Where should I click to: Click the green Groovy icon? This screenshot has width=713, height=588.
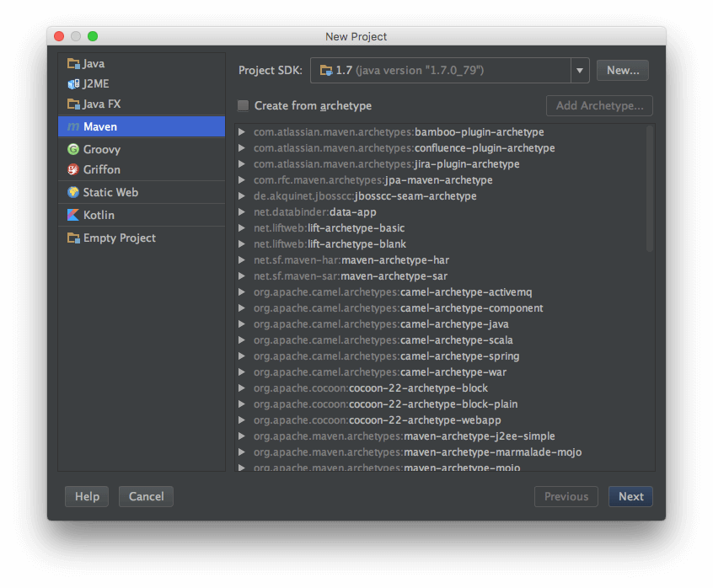(73, 149)
